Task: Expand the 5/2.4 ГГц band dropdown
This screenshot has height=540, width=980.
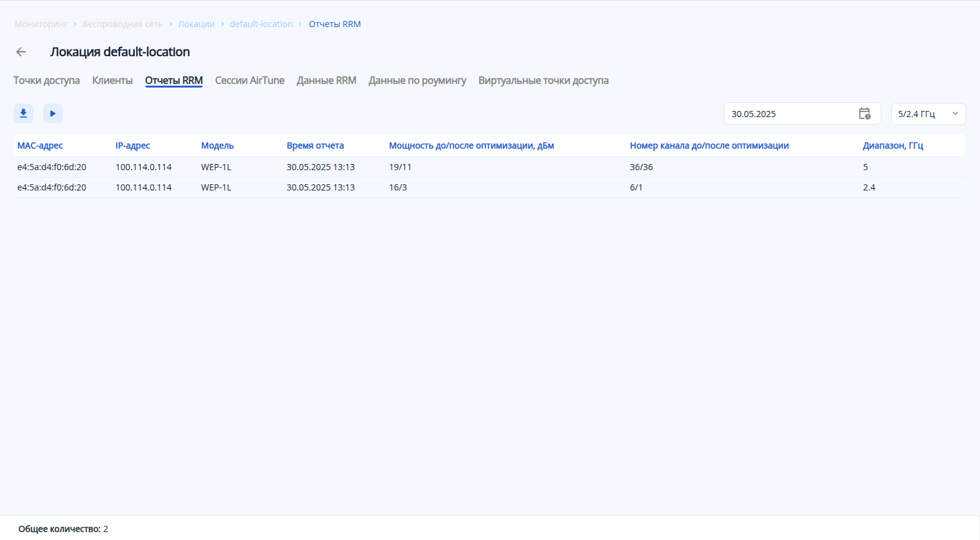Action: 928,114
